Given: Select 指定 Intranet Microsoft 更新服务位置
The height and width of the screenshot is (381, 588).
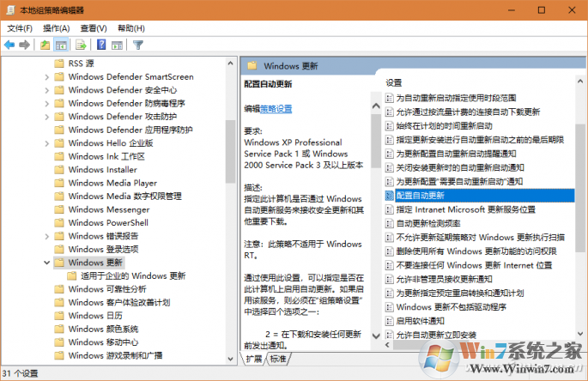Looking at the screenshot, I should pyautogui.click(x=466, y=209).
